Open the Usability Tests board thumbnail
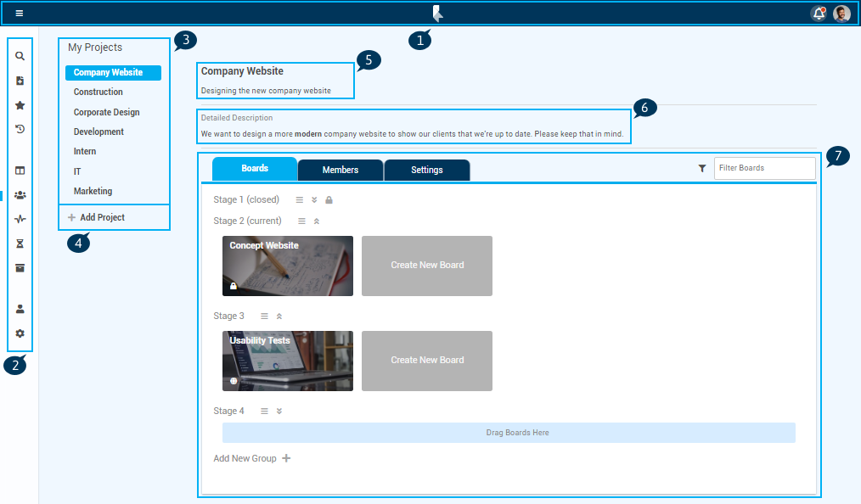 pos(288,361)
